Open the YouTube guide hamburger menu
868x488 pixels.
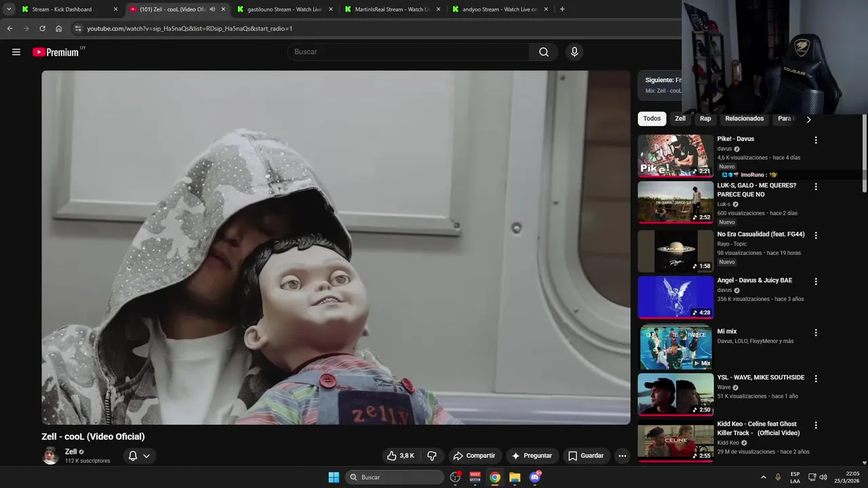pyautogui.click(x=16, y=52)
